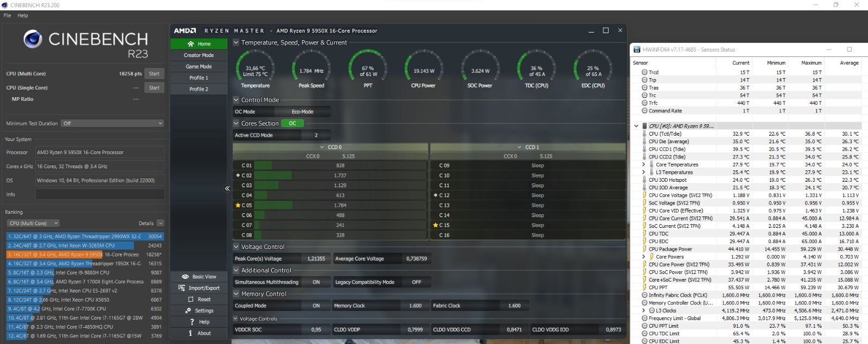This screenshot has height=344, width=868.
Task: Open the CPU (Multi Core) ranking dropdown
Action: (x=33, y=223)
